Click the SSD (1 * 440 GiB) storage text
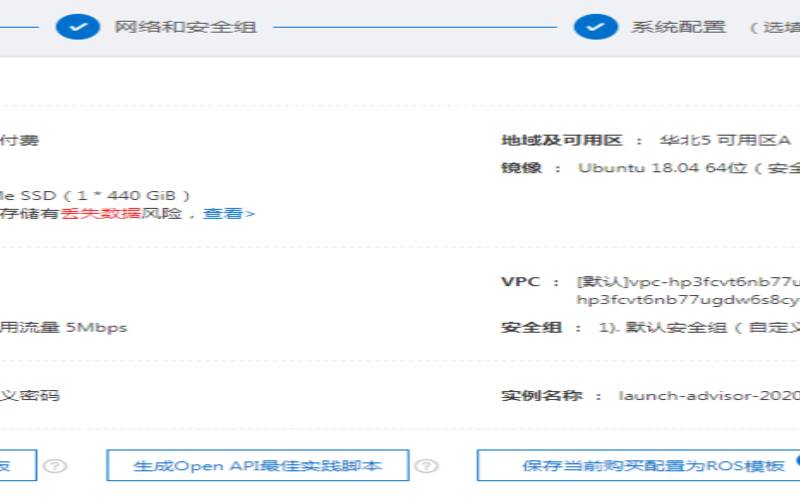This screenshot has height=500, width=800. (105, 195)
